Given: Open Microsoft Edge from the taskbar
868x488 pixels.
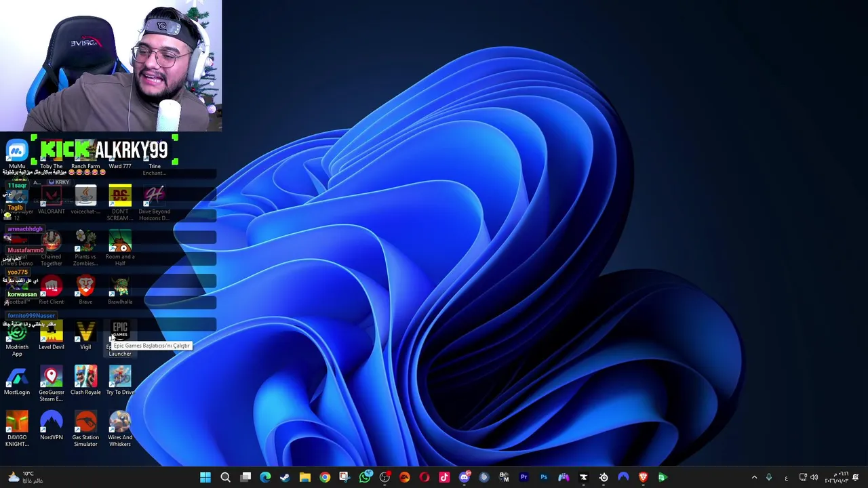Looking at the screenshot, I should point(265,477).
